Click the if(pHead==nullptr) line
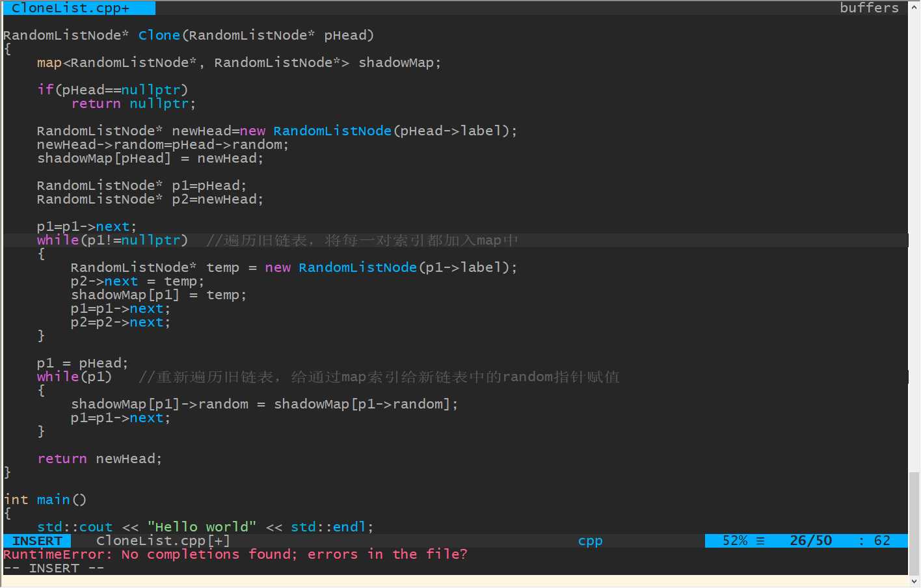Viewport: 921px width, 588px height. pyautogui.click(x=113, y=90)
